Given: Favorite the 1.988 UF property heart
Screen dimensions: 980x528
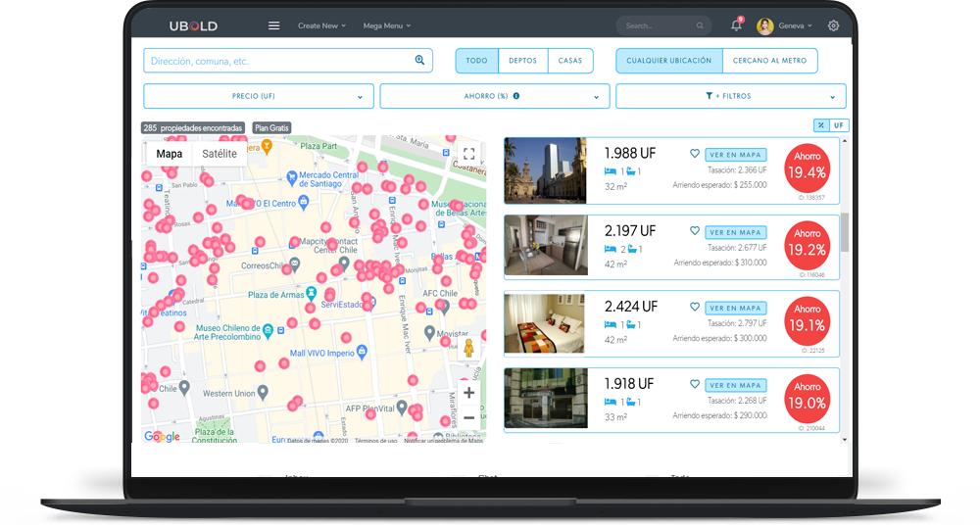Looking at the screenshot, I should pyautogui.click(x=695, y=153).
